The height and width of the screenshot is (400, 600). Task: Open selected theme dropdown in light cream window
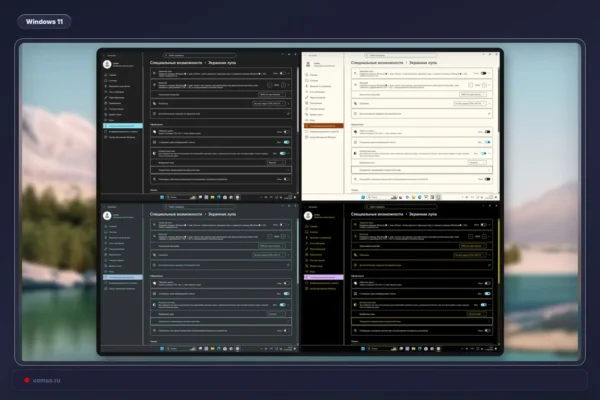click(477, 162)
